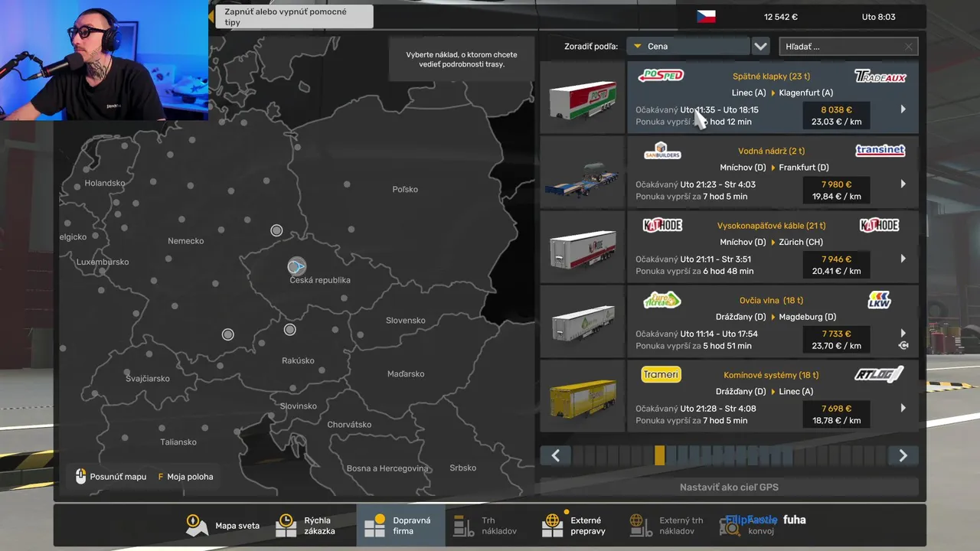Select the Vodná nádrž (2 t) job
Viewport: 980px width, 551px height.
point(773,173)
